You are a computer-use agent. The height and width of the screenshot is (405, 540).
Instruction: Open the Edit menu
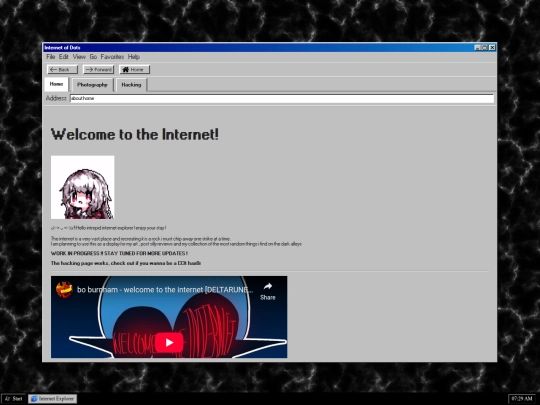pos(63,57)
